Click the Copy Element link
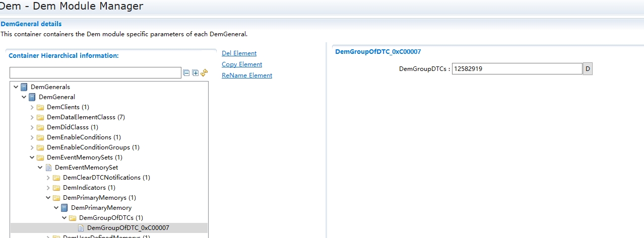Screen dimensions: 644x238 [242, 64]
